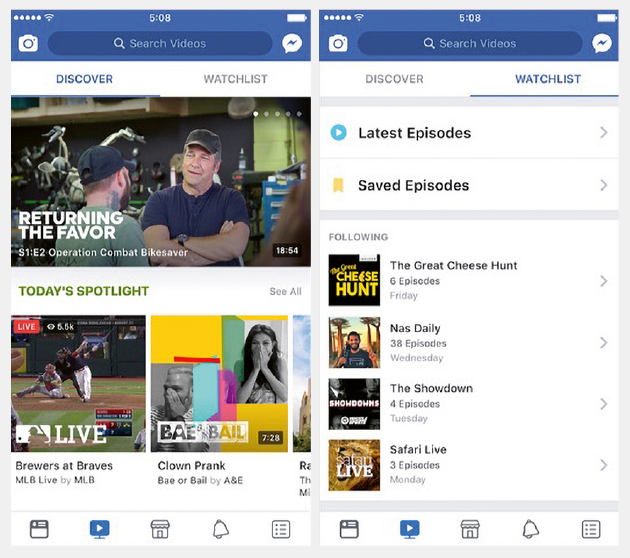The height and width of the screenshot is (558, 630).
Task: Click 'Nas Daily' title text
Action: click(415, 329)
